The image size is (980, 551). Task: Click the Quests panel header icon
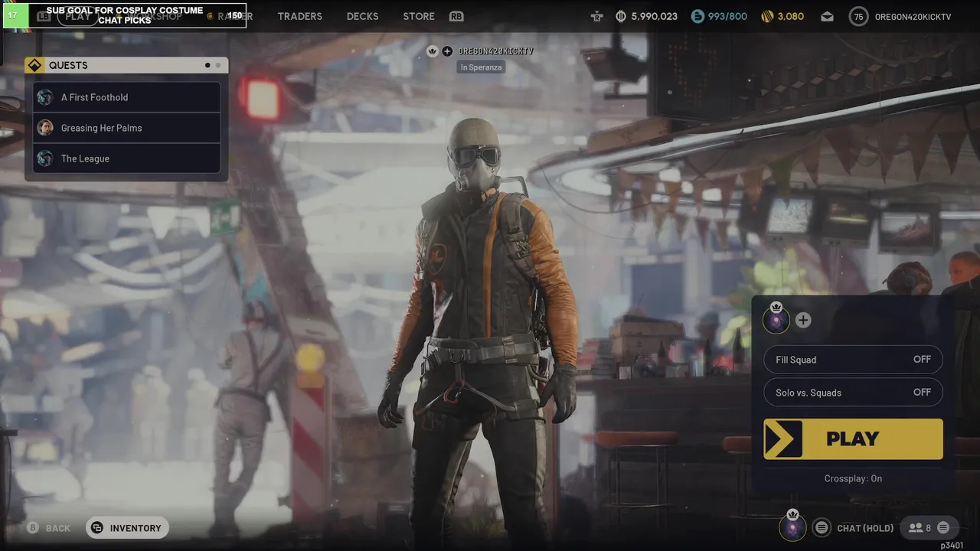click(34, 65)
